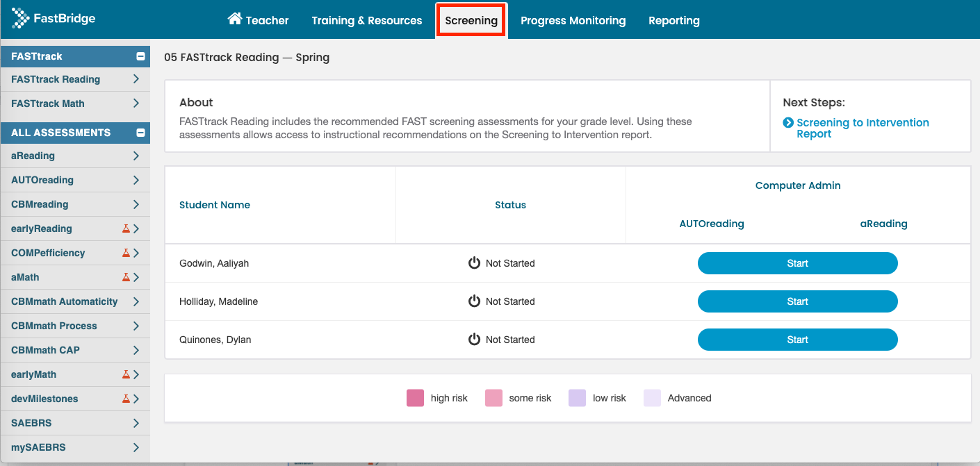Click the page title 05 FASTtrack Reading — Spring
This screenshot has width=980, height=466.
(x=247, y=58)
